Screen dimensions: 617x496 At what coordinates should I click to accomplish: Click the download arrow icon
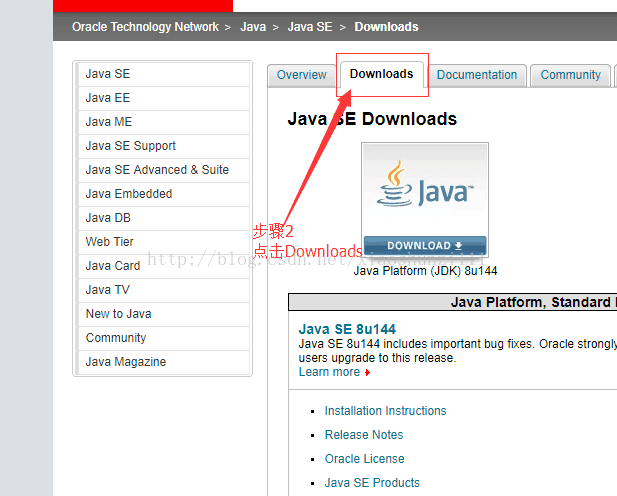(x=458, y=246)
